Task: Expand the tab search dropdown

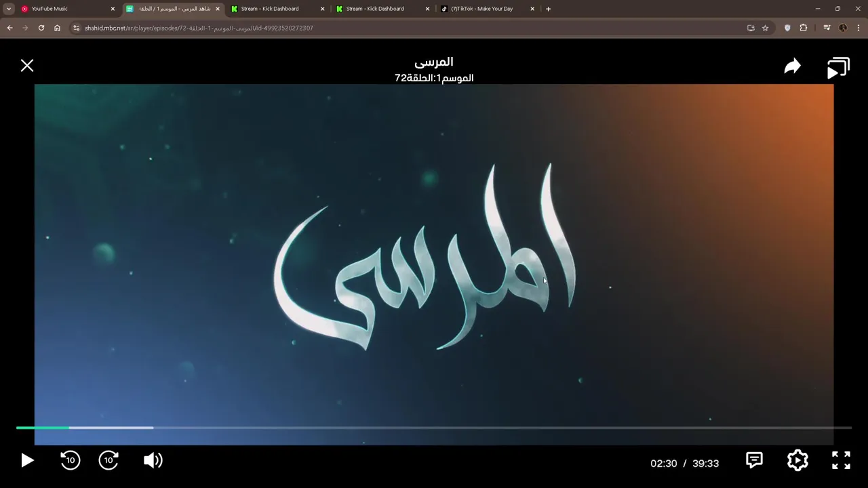Action: [x=9, y=9]
